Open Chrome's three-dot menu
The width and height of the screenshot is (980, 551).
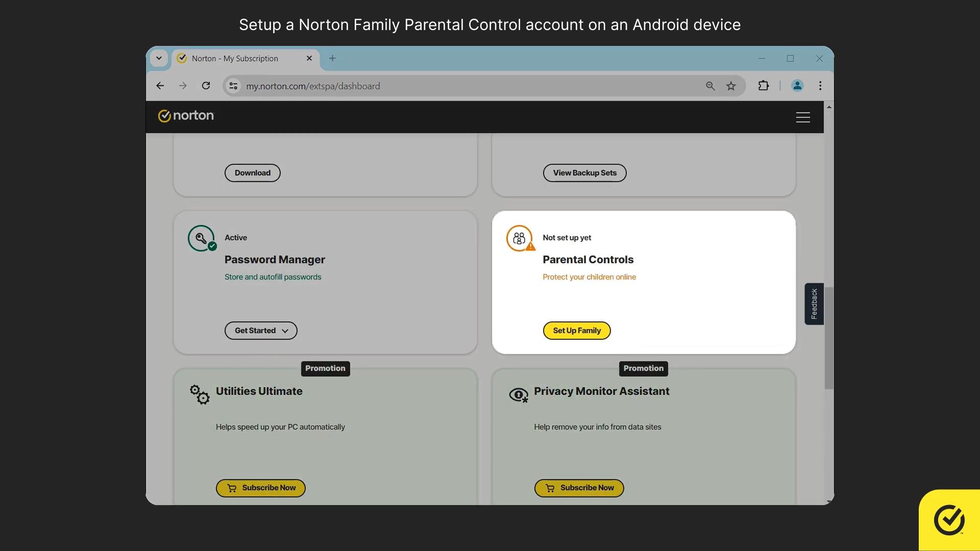coord(820,86)
